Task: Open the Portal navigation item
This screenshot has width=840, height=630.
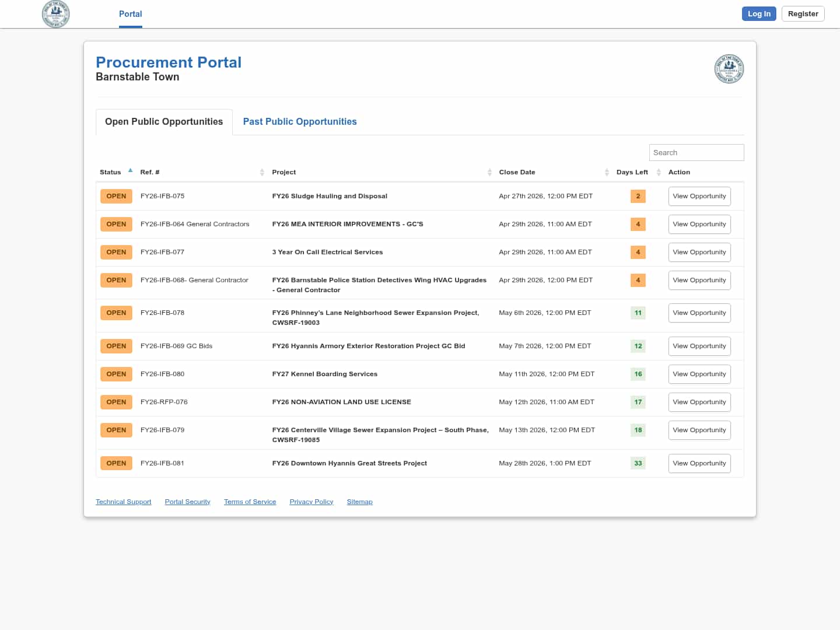Action: pyautogui.click(x=130, y=14)
